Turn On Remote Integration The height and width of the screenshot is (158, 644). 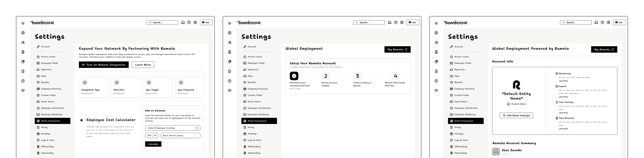tap(104, 65)
